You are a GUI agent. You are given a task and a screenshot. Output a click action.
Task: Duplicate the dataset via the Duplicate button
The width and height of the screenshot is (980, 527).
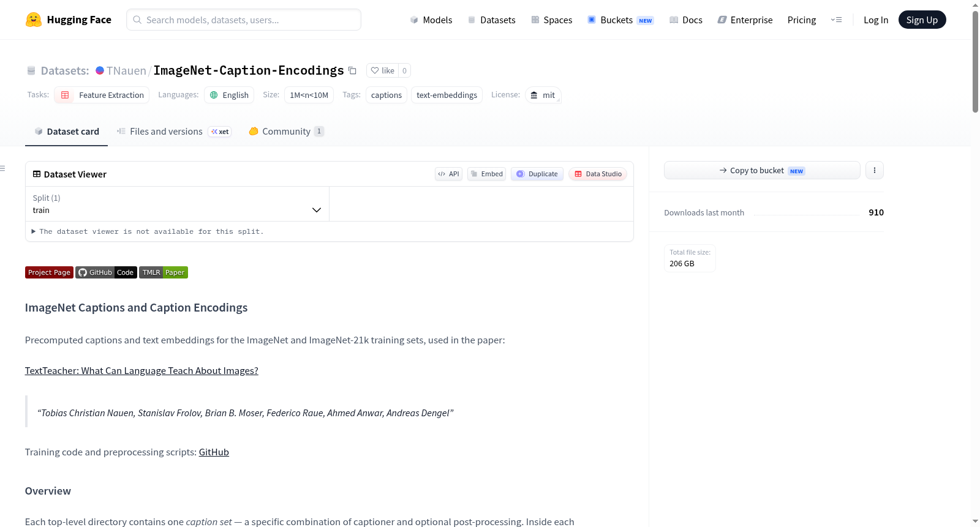click(537, 174)
